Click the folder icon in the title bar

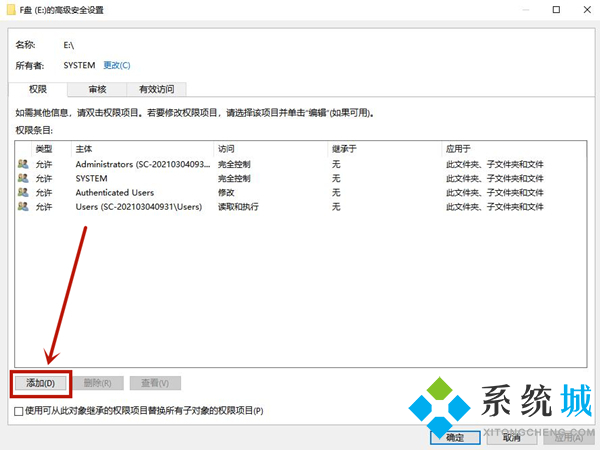(11, 10)
